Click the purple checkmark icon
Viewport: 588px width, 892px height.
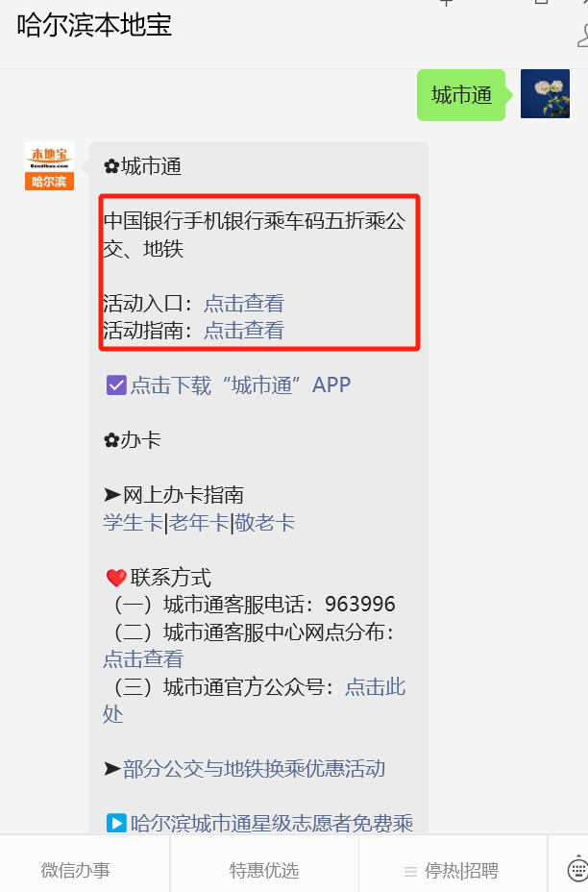(x=116, y=385)
